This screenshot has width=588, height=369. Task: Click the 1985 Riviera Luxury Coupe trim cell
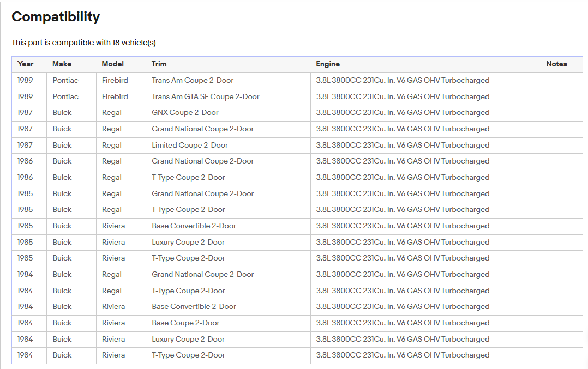188,243
